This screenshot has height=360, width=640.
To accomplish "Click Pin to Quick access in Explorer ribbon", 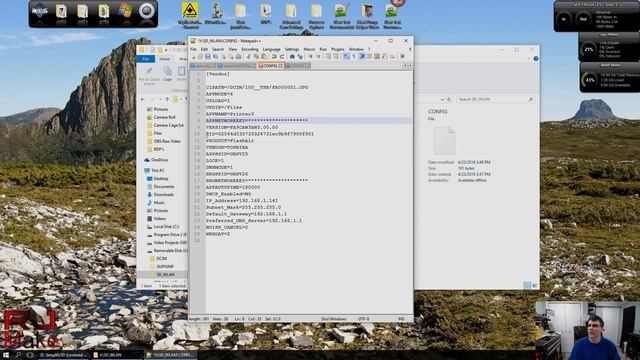I will click(149, 75).
